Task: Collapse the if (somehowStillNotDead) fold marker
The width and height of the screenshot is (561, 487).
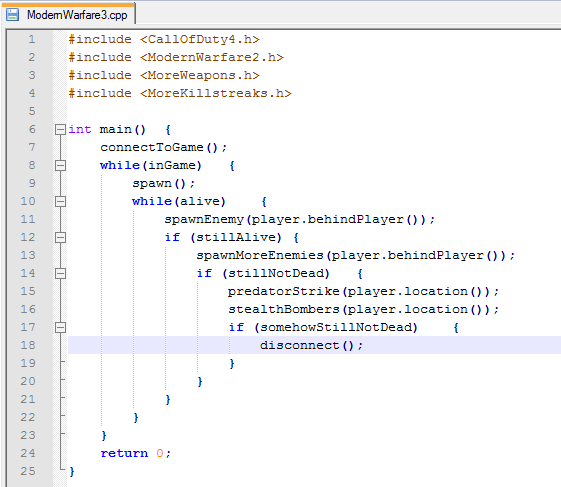Action: pos(60,327)
